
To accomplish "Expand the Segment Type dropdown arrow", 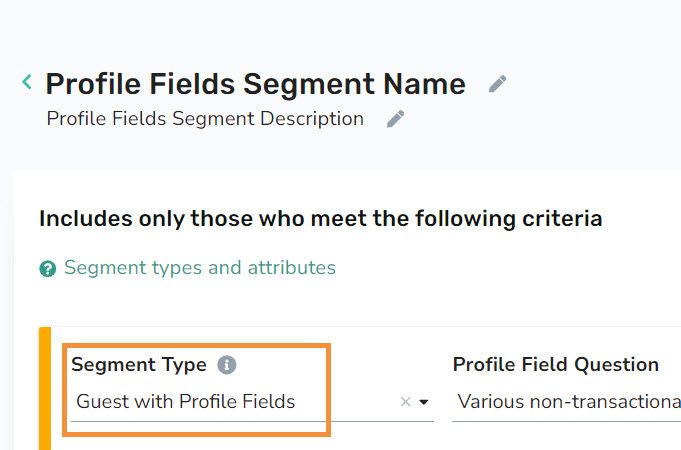I will click(424, 402).
